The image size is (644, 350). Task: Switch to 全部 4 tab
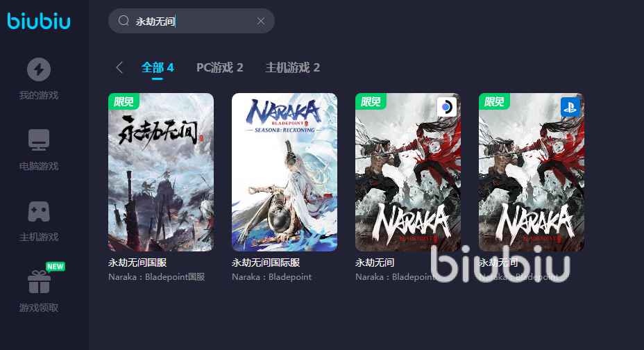point(158,67)
